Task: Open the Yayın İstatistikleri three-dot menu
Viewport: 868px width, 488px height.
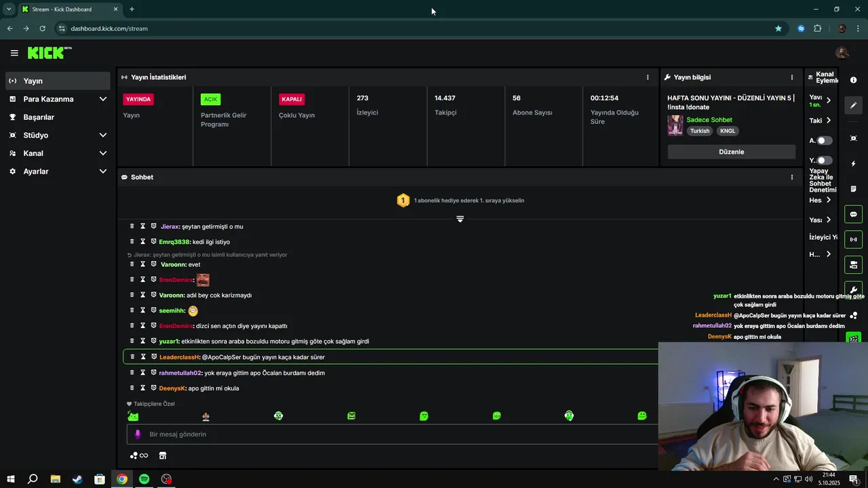Action: click(648, 77)
